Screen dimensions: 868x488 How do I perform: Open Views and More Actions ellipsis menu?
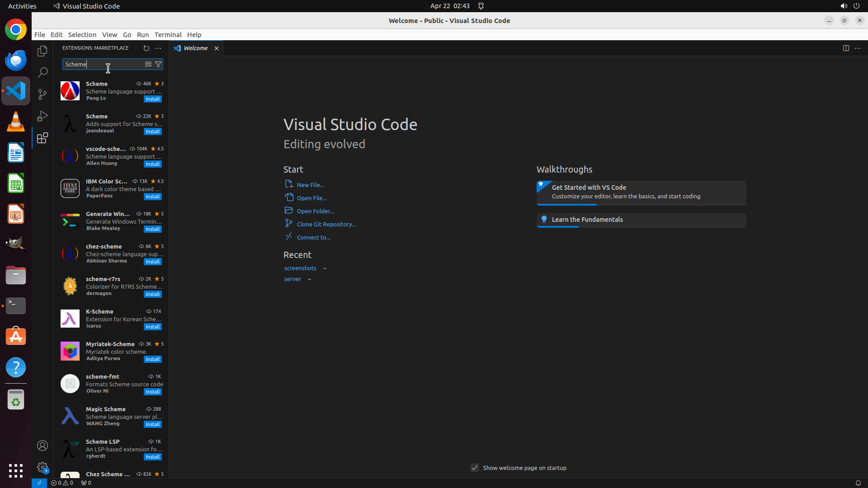tap(158, 48)
